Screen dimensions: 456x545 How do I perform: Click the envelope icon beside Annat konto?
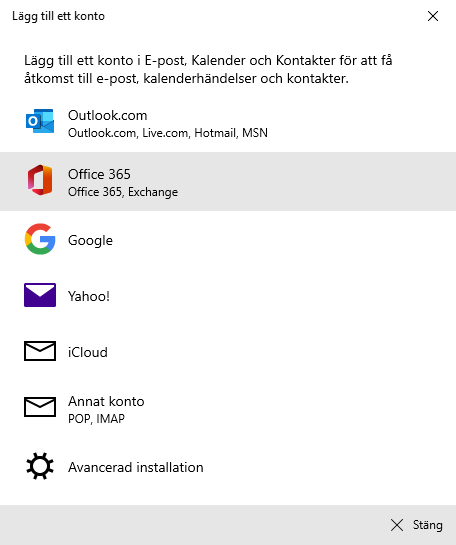(40, 407)
